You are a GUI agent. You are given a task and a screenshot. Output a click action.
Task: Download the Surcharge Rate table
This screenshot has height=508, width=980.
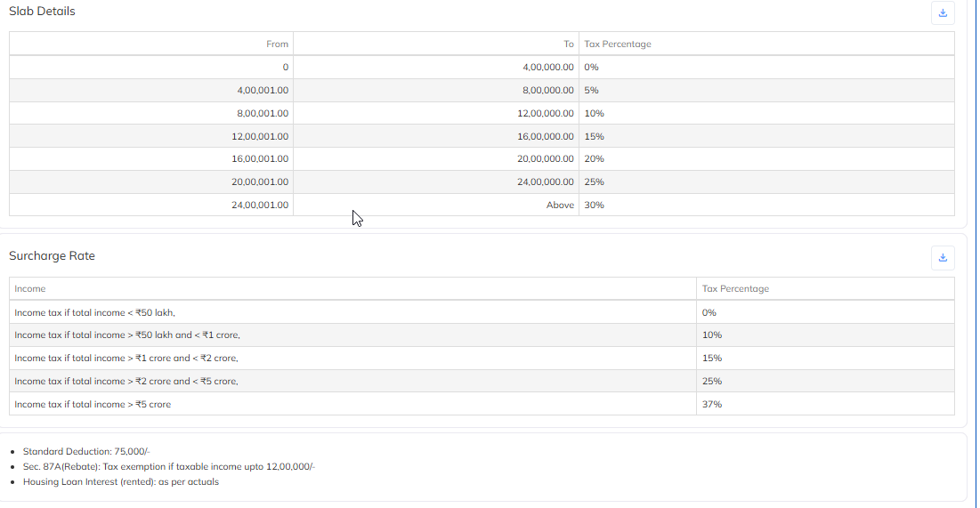point(943,258)
